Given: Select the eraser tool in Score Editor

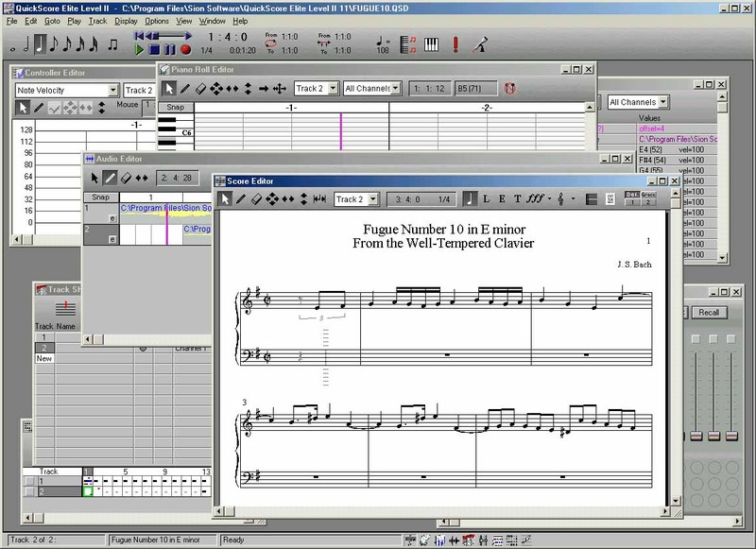Looking at the screenshot, I should tap(257, 199).
